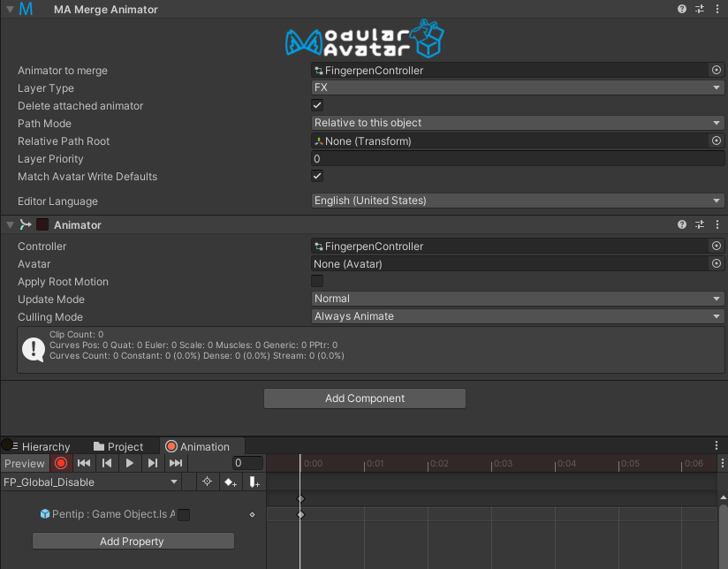Toggle the Animator component enabled checkbox
This screenshot has width=728, height=569.
(42, 224)
